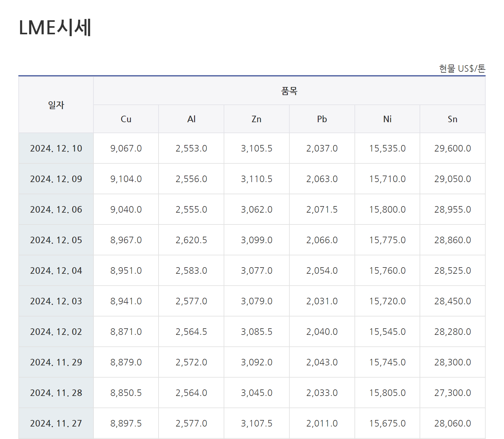
Task: Click the 품목 header cell
Action: point(289,91)
